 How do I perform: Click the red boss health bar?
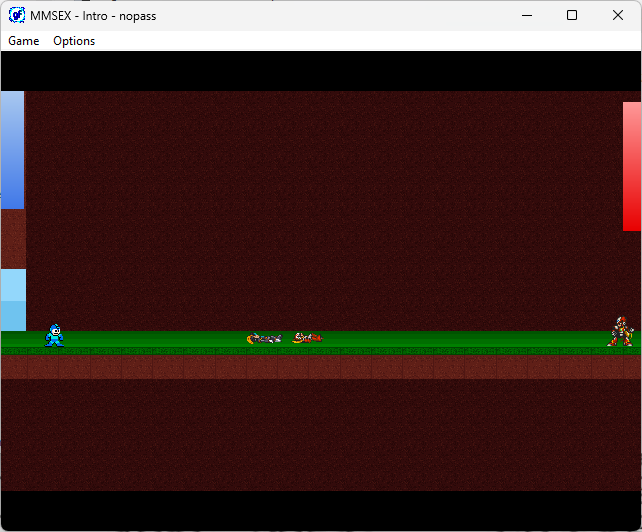[x=632, y=166]
